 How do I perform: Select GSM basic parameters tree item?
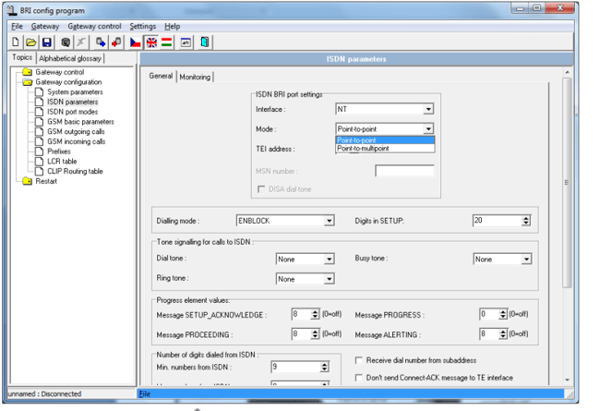[80, 122]
